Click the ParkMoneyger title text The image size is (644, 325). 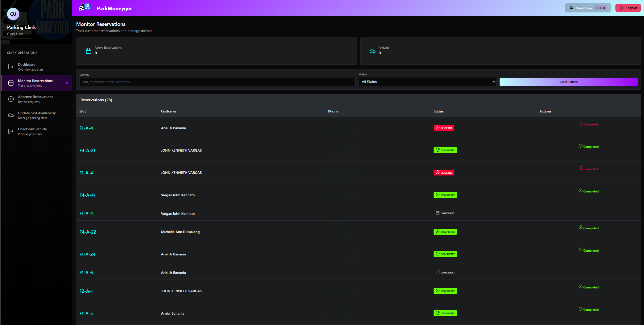(114, 8)
